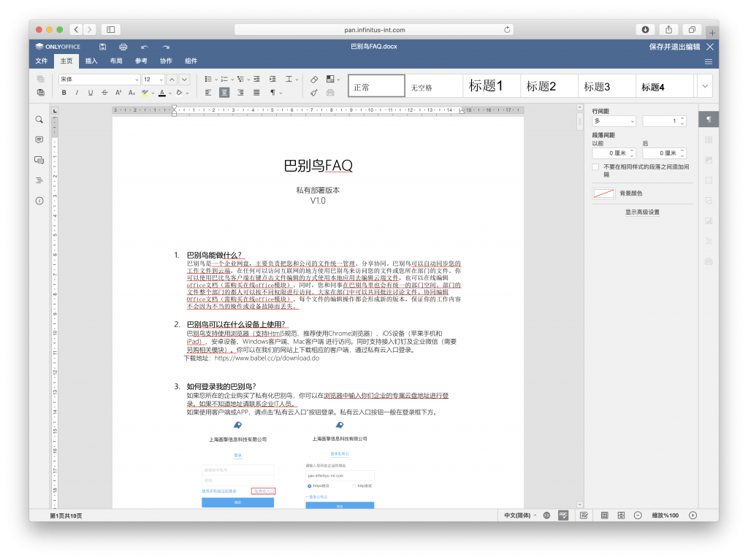Click 保存并退出编辑 to save and exit

(674, 47)
